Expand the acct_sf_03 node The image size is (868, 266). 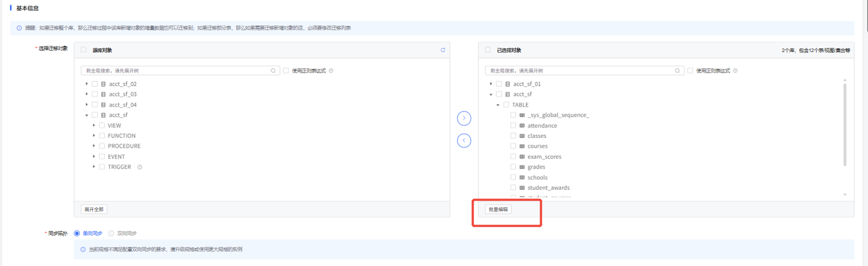click(87, 94)
